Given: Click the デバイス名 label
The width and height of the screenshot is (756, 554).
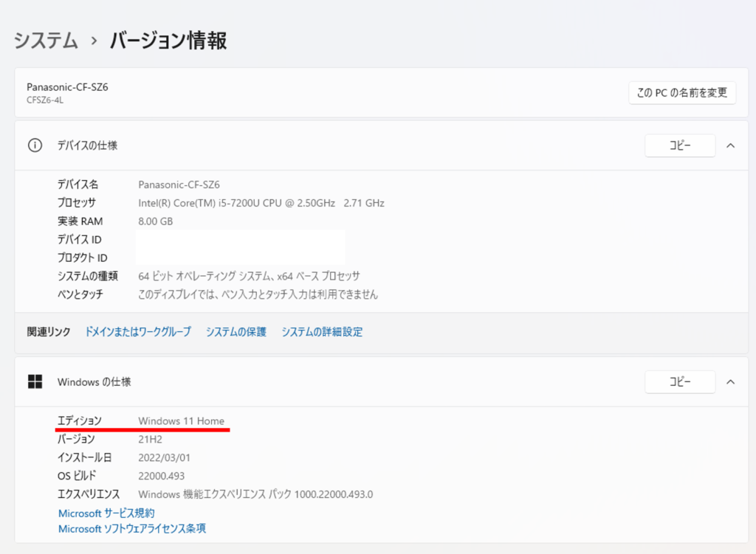Looking at the screenshot, I should [x=78, y=184].
